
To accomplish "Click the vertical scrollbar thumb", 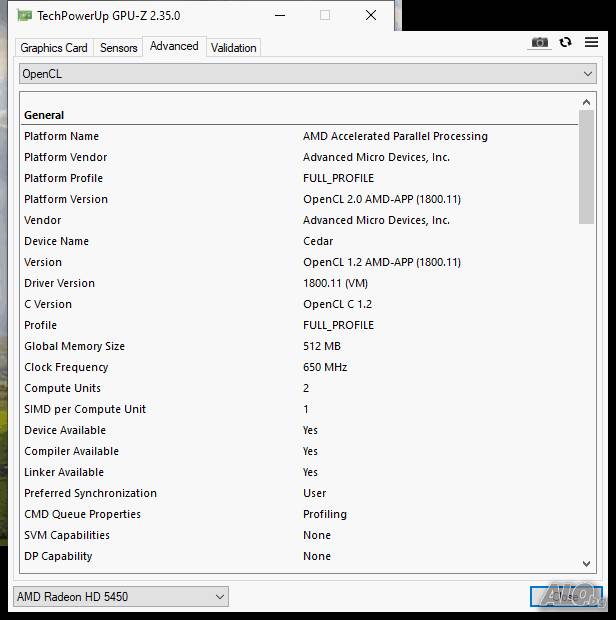I will coord(586,167).
